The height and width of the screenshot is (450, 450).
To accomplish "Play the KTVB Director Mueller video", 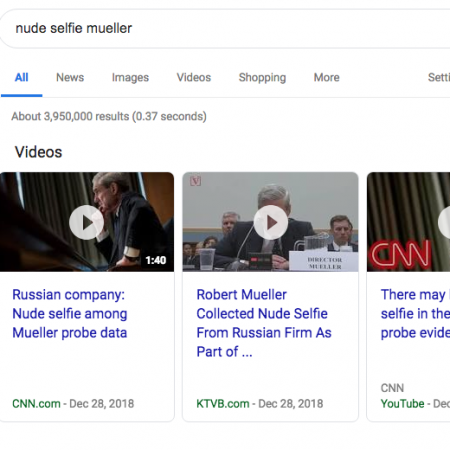I will coord(271,222).
